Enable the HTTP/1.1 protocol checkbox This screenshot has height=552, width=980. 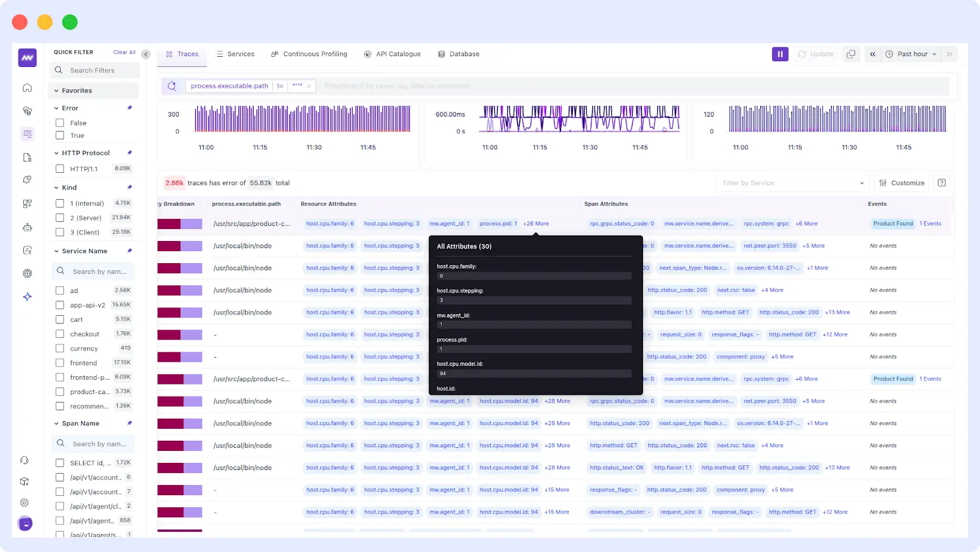tap(60, 169)
